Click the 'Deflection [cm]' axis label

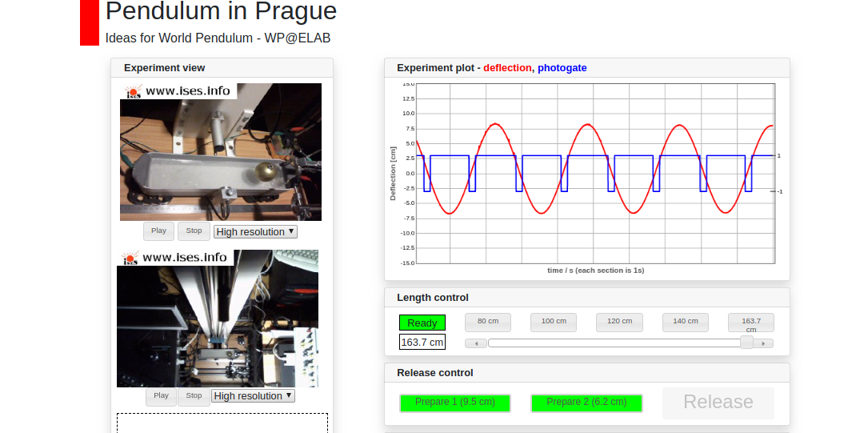tap(393, 174)
